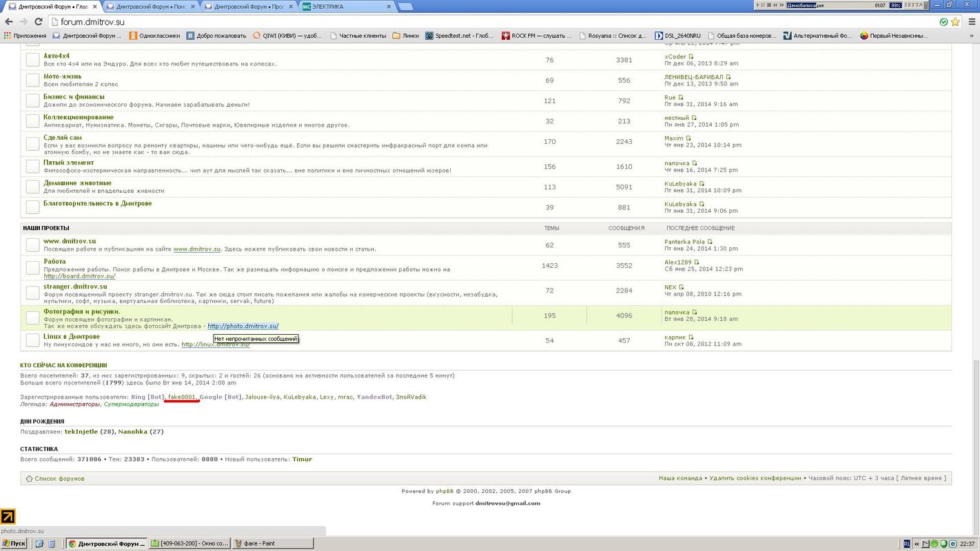This screenshot has height=551, width=980.
Task: Open the Пуск start menu
Action: click(14, 543)
